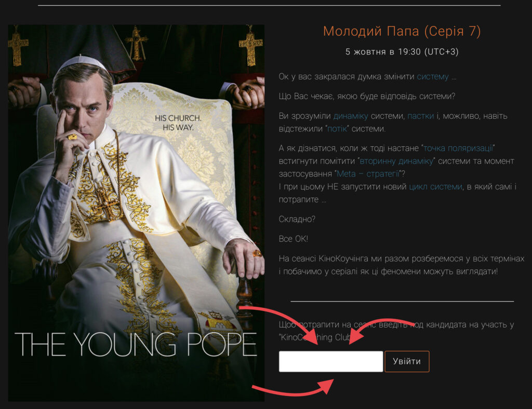Click the "Що Вас чекає" question line
The height and width of the screenshot is (409, 532).
(367, 96)
